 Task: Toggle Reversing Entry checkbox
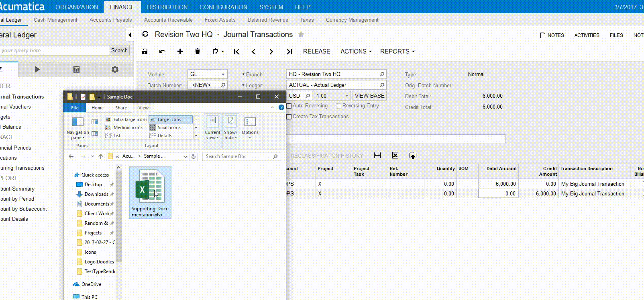[338, 106]
